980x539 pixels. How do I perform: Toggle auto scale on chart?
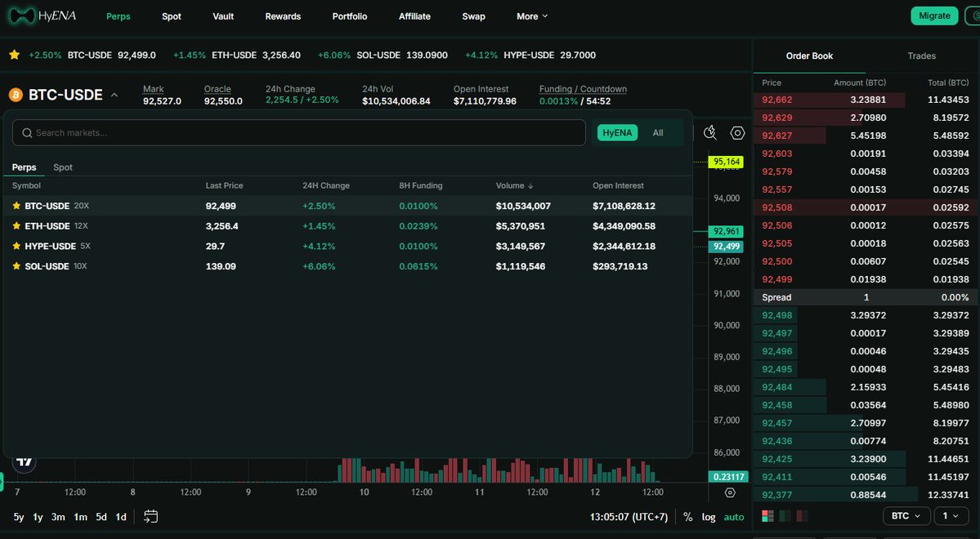coord(734,516)
